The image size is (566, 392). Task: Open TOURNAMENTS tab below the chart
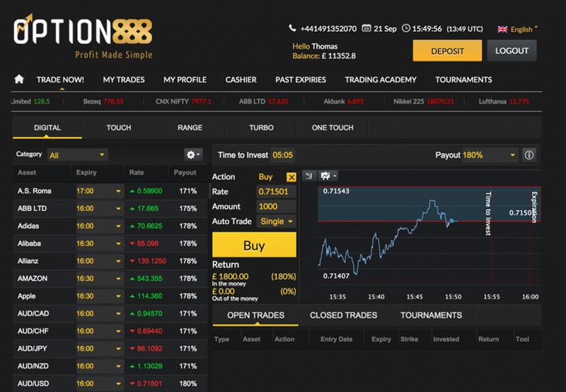431,315
